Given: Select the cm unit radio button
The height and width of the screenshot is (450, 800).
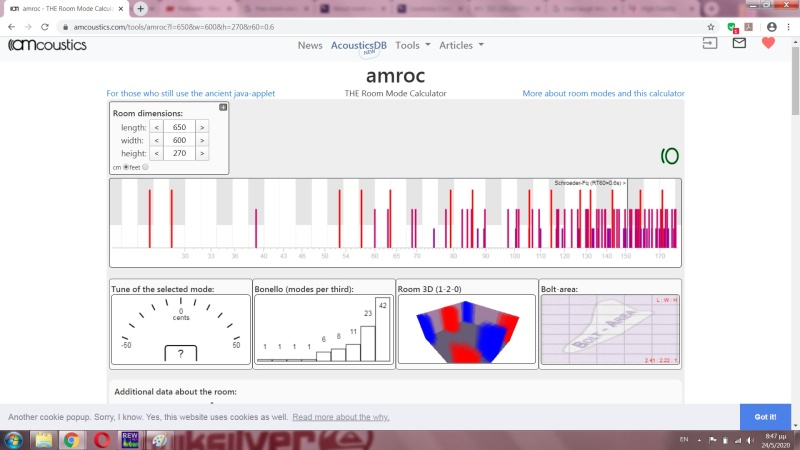Looking at the screenshot, I should click(x=126, y=167).
